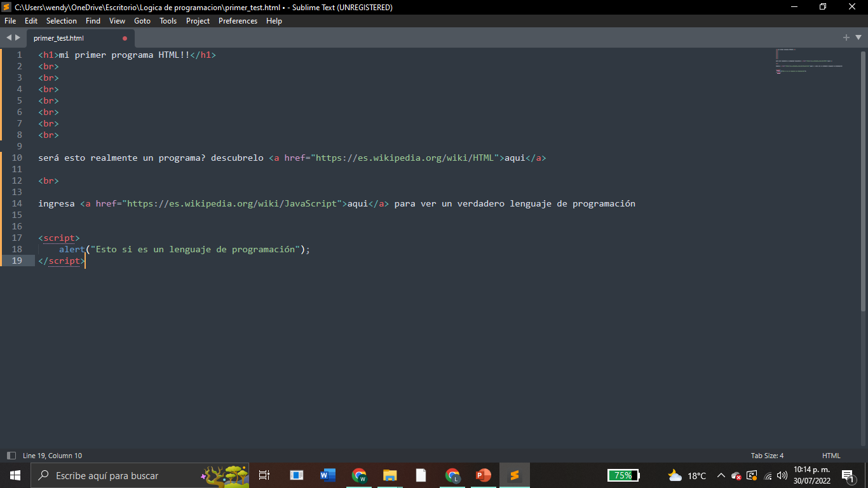The width and height of the screenshot is (868, 488).
Task: Click the Sublime Text taskbar icon
Action: pos(515,475)
